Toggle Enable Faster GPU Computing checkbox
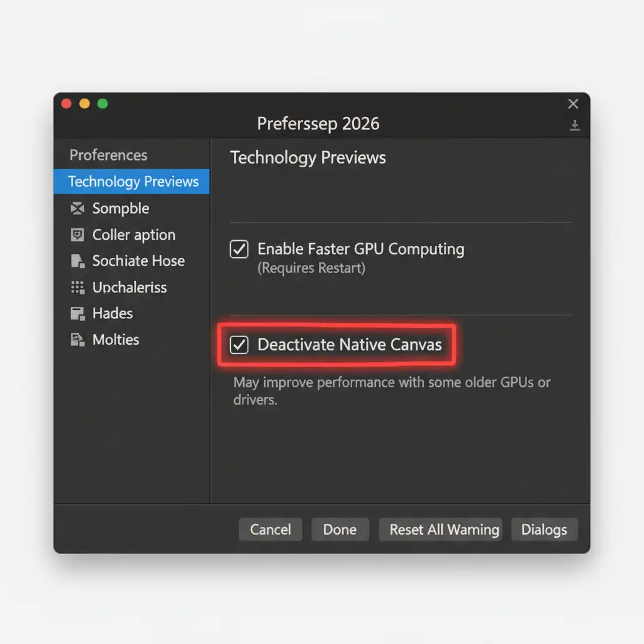644x644 pixels. 239,249
